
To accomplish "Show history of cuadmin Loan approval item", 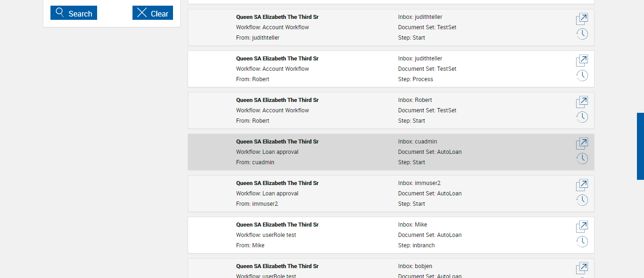I will 582,159.
